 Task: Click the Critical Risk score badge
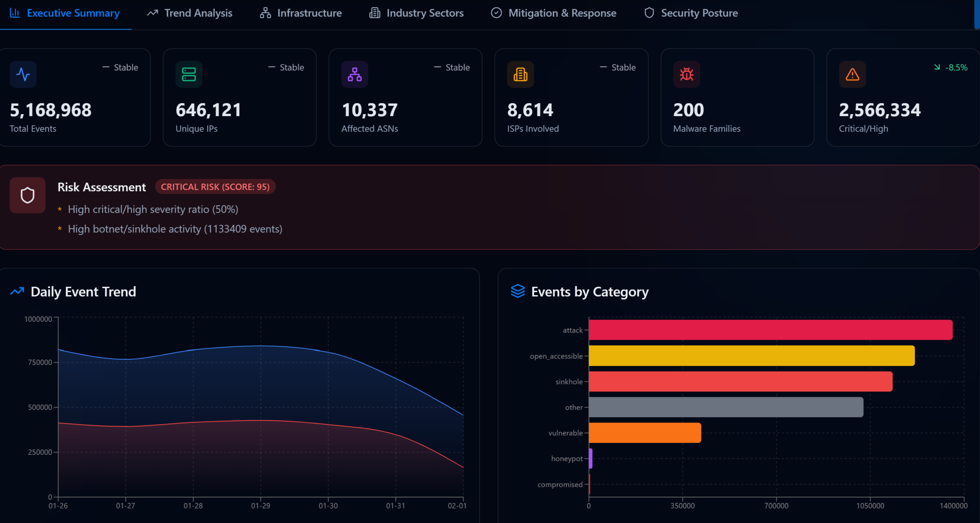click(215, 187)
